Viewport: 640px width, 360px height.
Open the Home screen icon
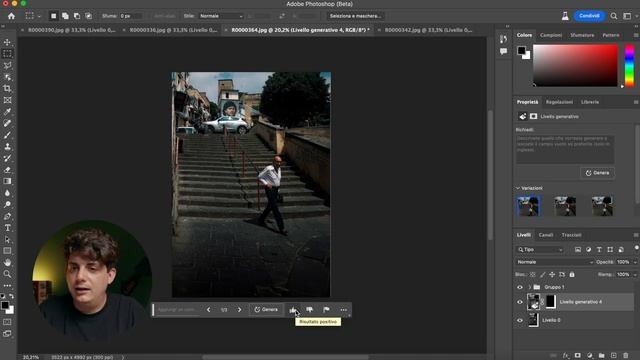click(x=11, y=16)
